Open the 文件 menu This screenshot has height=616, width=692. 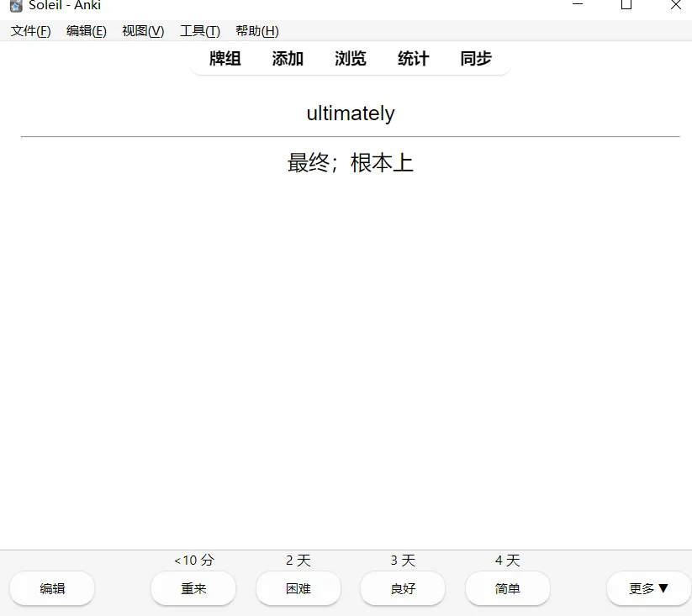coord(29,31)
